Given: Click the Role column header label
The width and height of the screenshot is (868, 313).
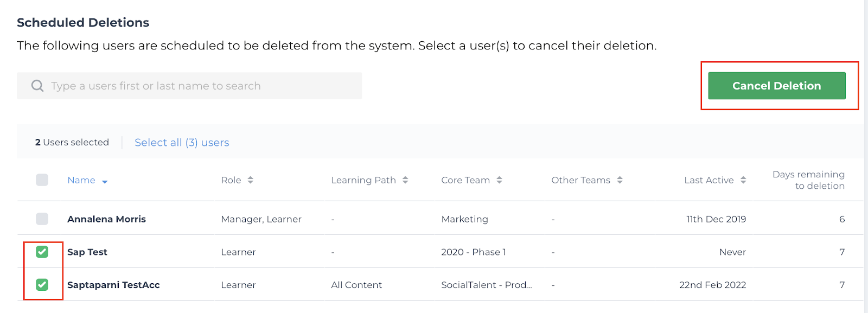Looking at the screenshot, I should [x=231, y=180].
